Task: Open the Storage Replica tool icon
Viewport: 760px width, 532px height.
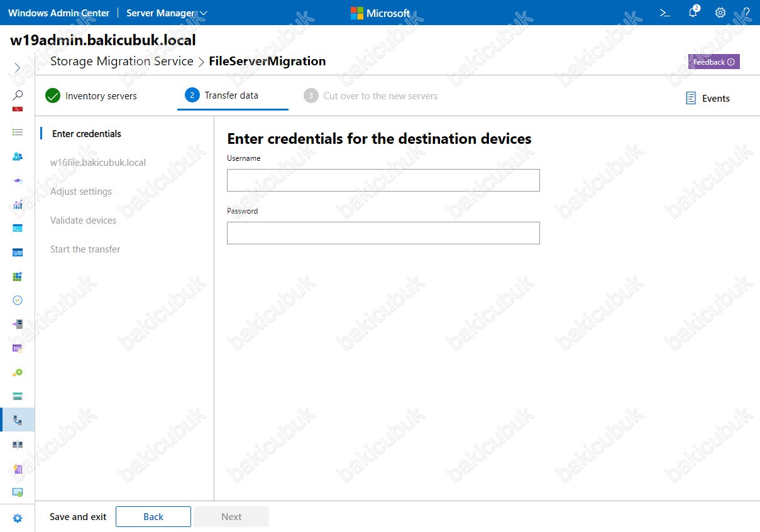Action: coord(18,444)
